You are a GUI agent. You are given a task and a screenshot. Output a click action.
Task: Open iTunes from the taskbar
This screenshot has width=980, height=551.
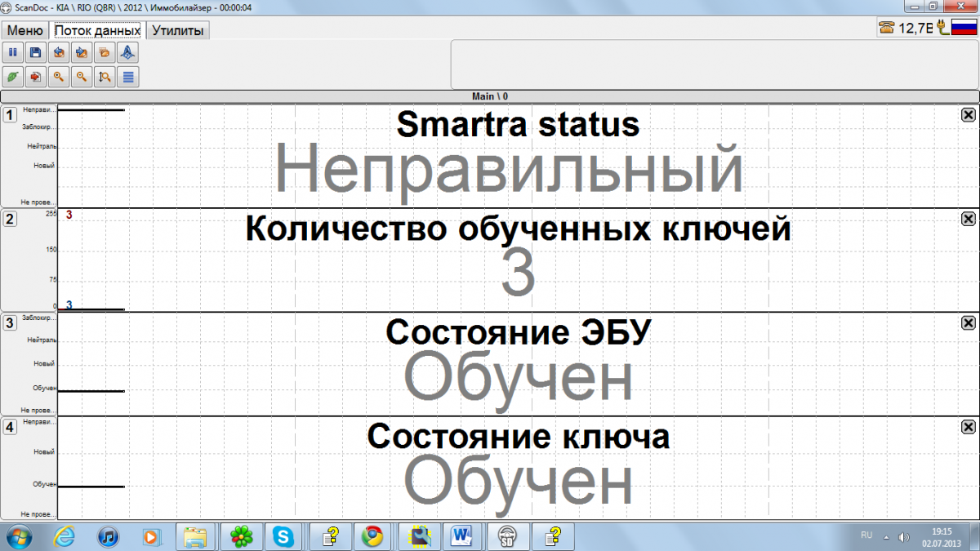pos(108,536)
